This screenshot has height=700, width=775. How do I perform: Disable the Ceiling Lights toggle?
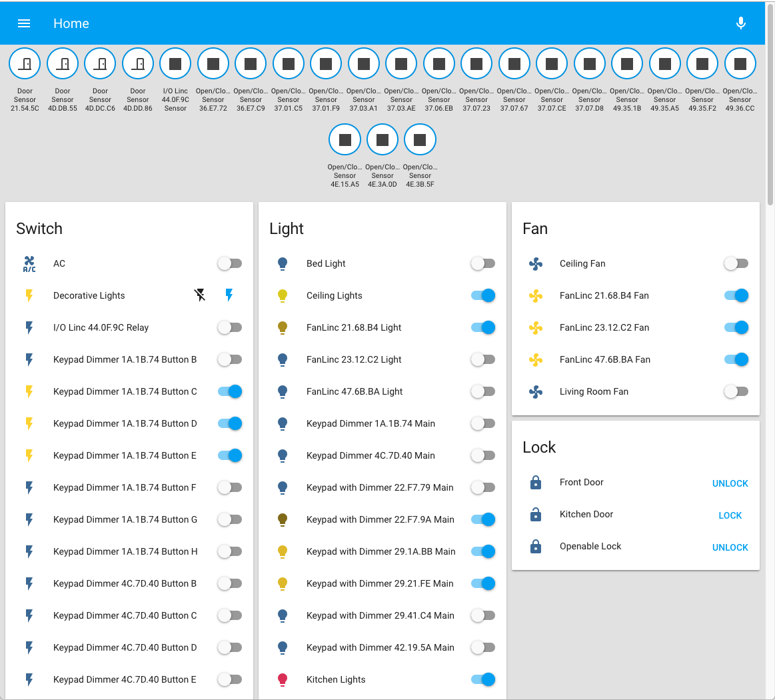click(x=483, y=295)
